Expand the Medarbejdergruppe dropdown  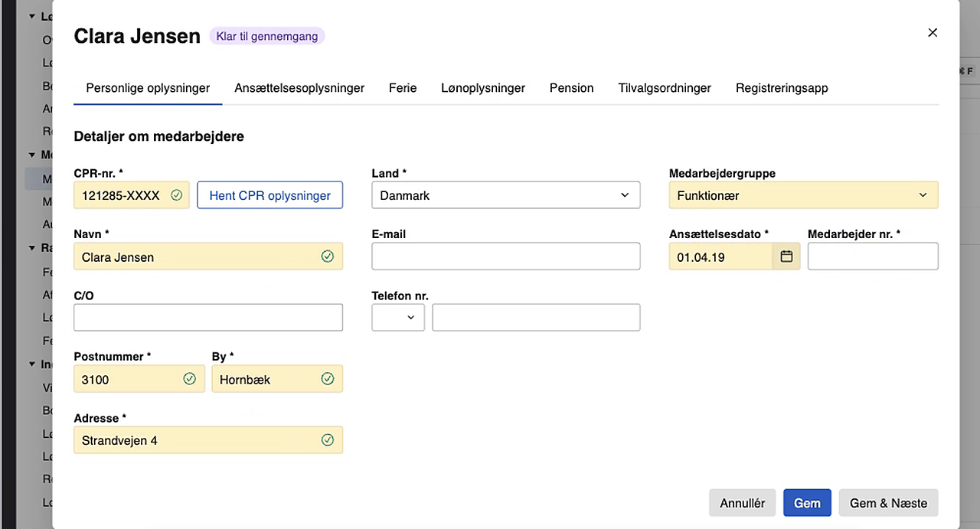pyautogui.click(x=803, y=195)
